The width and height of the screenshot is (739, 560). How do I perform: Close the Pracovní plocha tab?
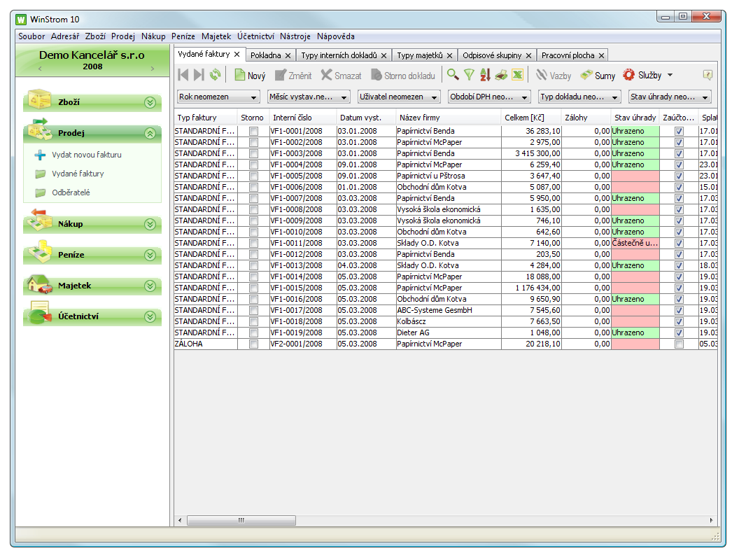coord(601,55)
